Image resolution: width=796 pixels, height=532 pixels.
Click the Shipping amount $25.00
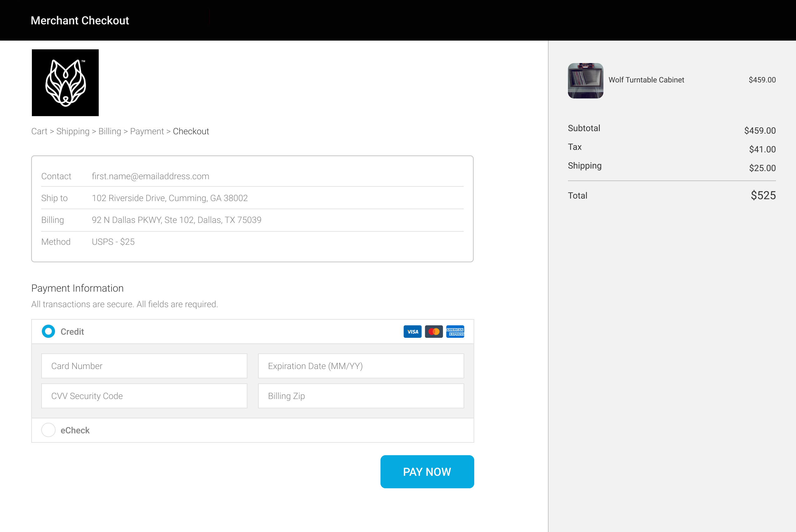pos(762,168)
